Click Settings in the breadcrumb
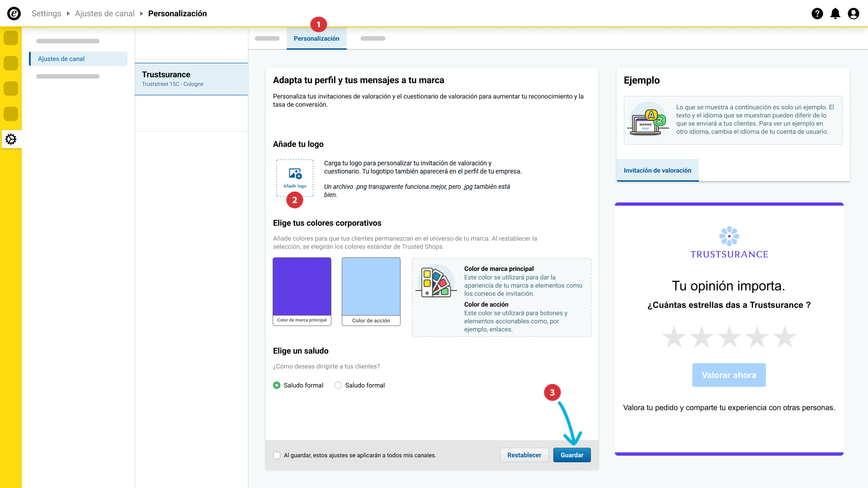This screenshot has height=488, width=868. pos(46,14)
